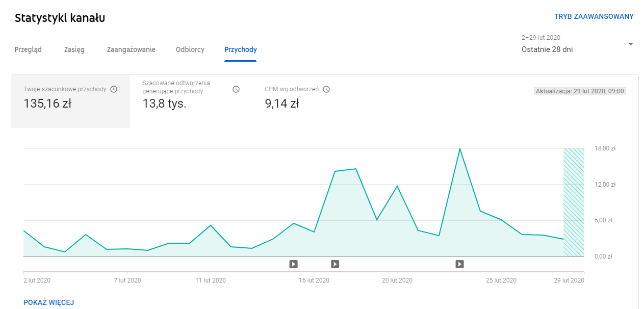
Task: Click clock icon next to Twoje szacunkowe przychody
Action: tap(114, 89)
